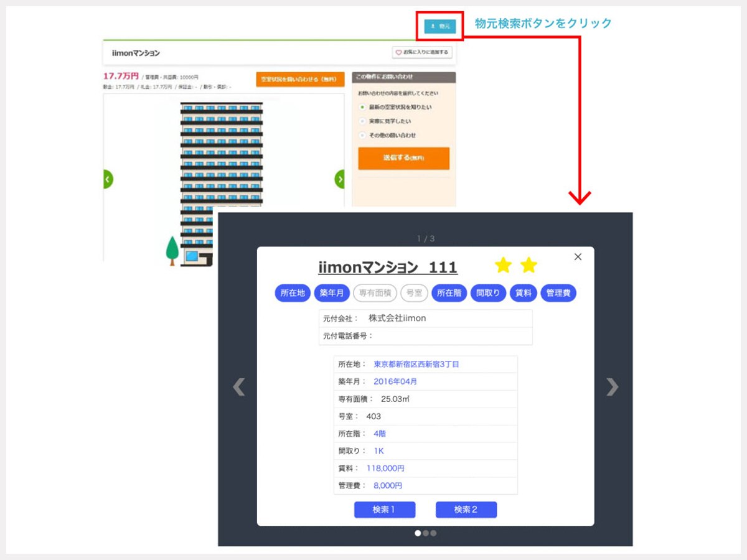The width and height of the screenshot is (747, 560).
Task: Click the management fee value 8,000円
Action: [388, 486]
